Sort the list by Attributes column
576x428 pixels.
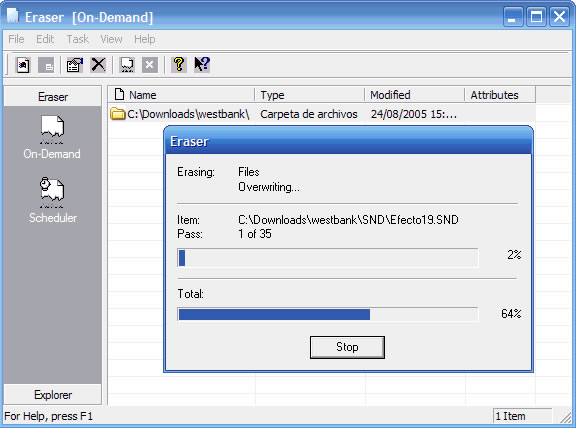coord(500,95)
